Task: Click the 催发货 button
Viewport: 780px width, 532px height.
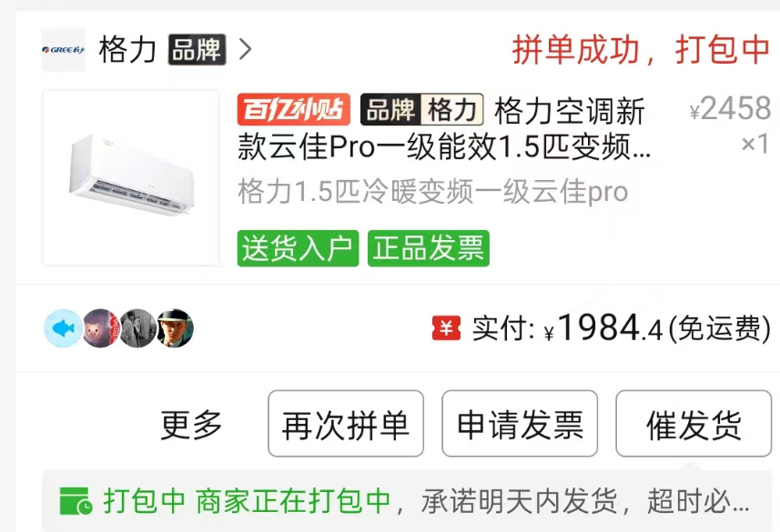Action: click(x=694, y=424)
